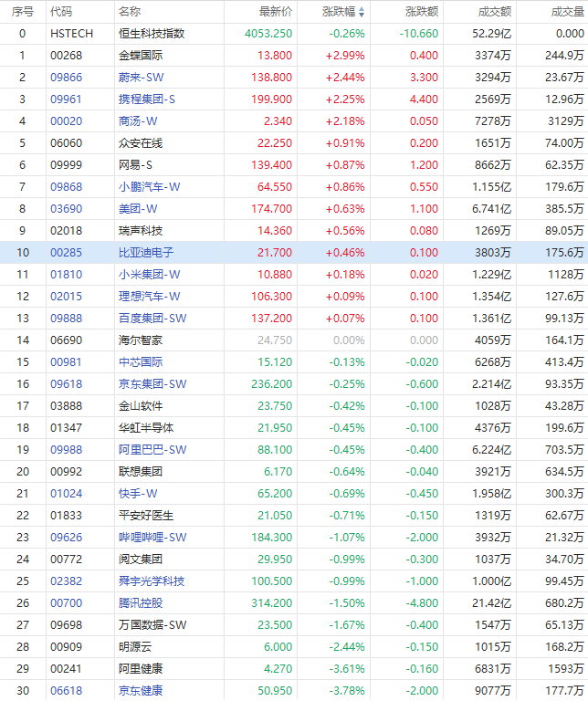Sort by 涨跌额 column header
Viewport: 588px width, 701px height.
pyautogui.click(x=422, y=12)
